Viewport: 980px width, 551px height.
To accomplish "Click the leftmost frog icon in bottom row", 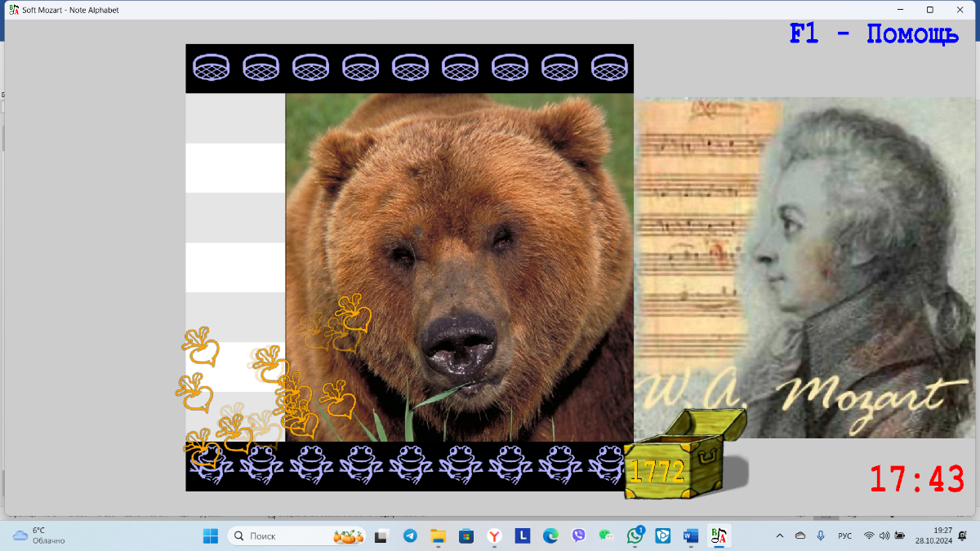I will click(x=212, y=465).
